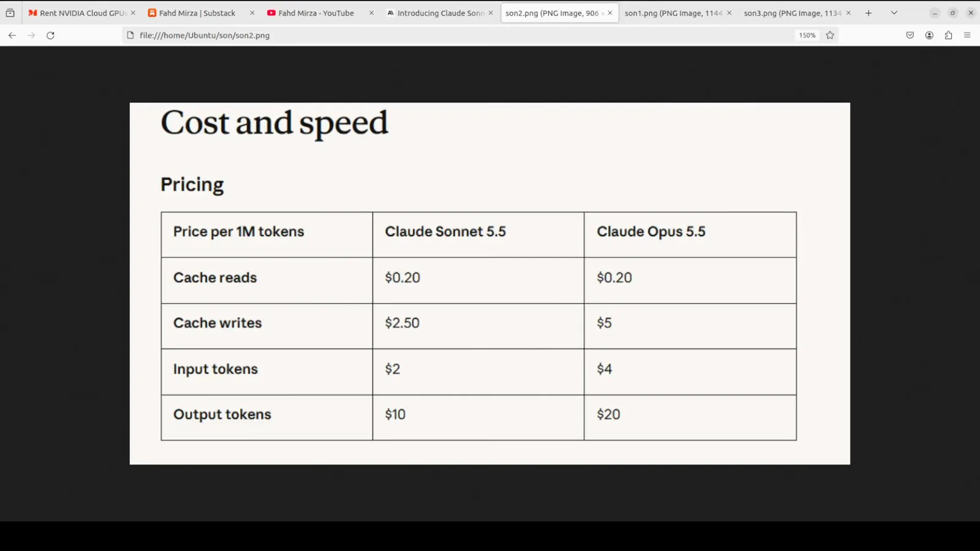Click the $2.50 cache writes value
Screen dimensions: 980x551
tap(402, 323)
